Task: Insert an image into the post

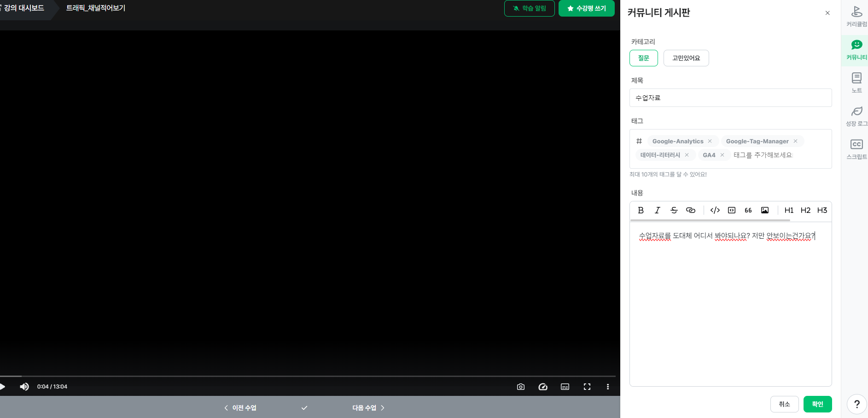Action: point(764,210)
